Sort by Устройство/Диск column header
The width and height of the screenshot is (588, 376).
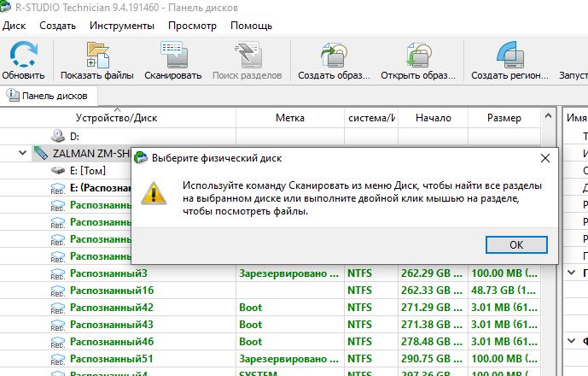tap(118, 118)
